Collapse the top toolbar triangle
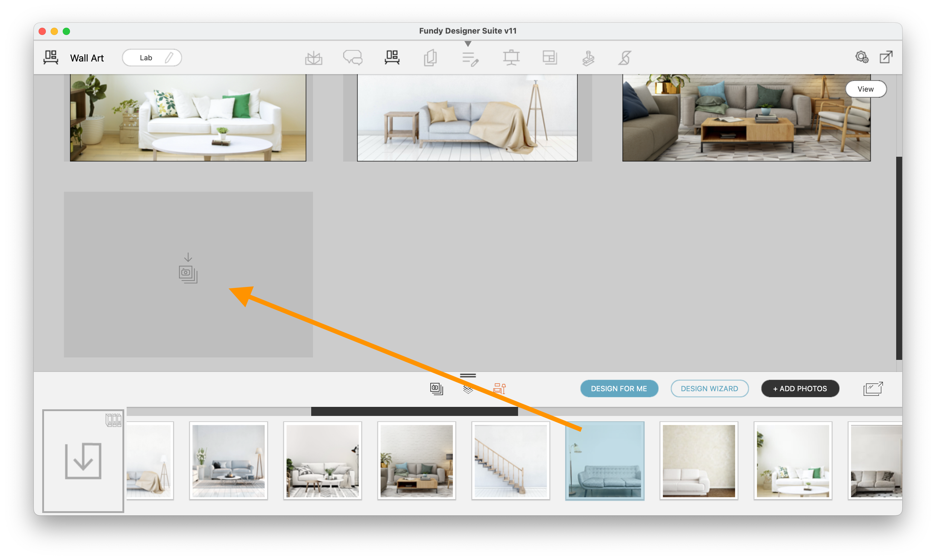The height and width of the screenshot is (560, 936). (468, 44)
